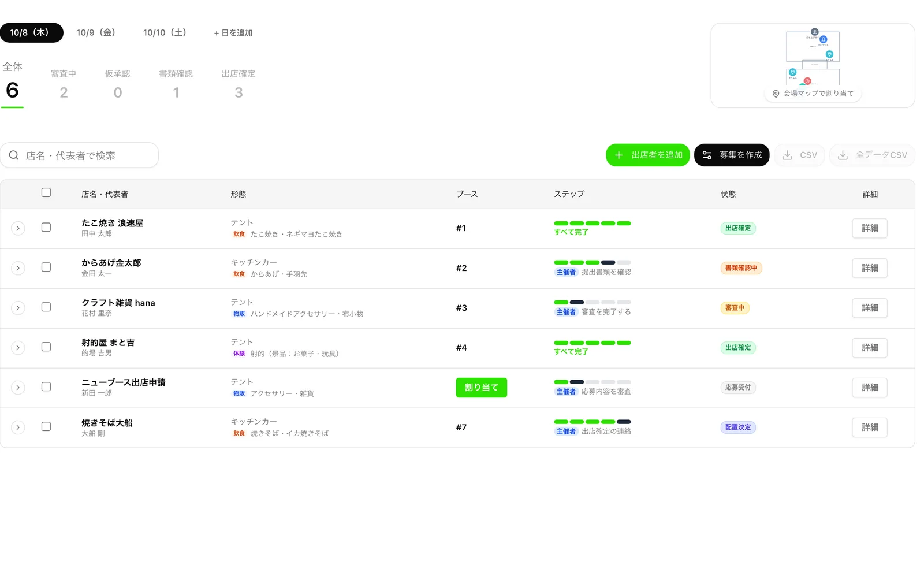Check the 射的屋 まと吉 row checkbox

click(46, 347)
